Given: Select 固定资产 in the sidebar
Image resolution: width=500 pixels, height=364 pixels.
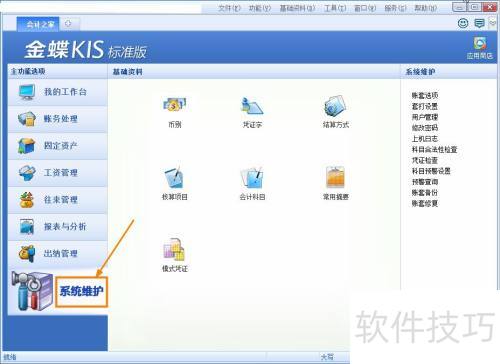Looking at the screenshot, I should [58, 146].
